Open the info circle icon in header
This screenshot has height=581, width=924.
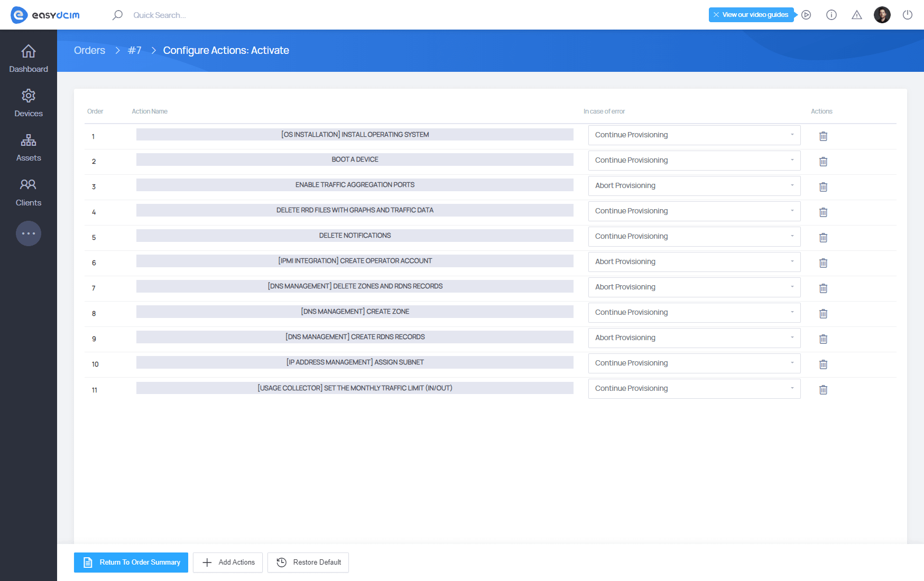click(831, 15)
